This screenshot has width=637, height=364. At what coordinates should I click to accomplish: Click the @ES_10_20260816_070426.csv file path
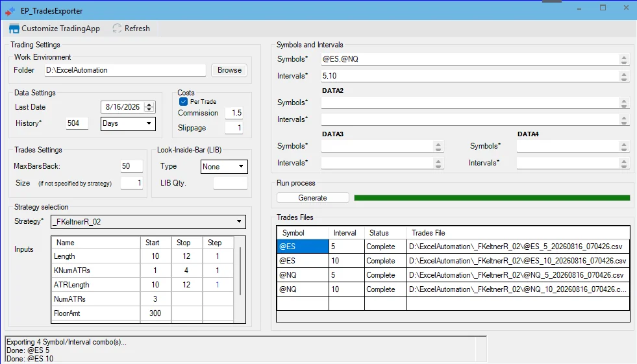coord(518,261)
